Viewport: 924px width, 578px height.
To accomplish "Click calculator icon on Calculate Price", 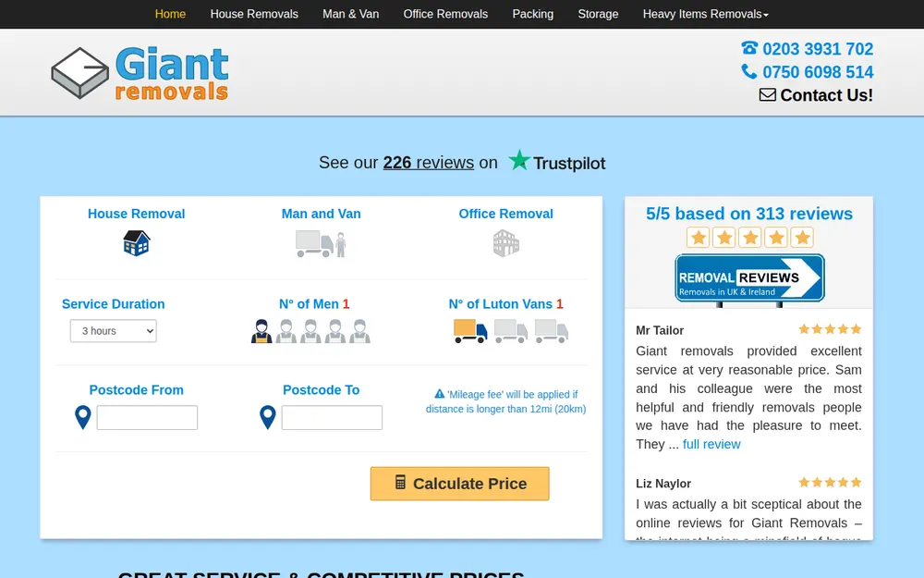I will pyautogui.click(x=400, y=483).
